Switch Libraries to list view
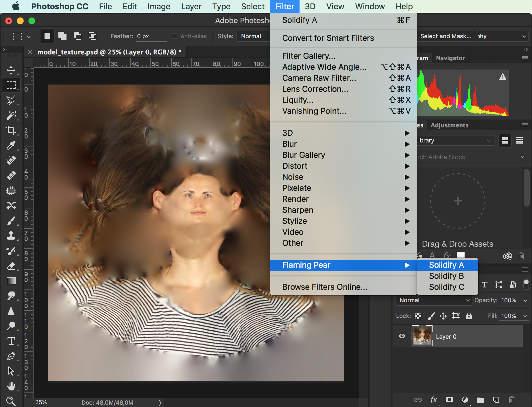The height and width of the screenshot is (407, 532). (520, 140)
